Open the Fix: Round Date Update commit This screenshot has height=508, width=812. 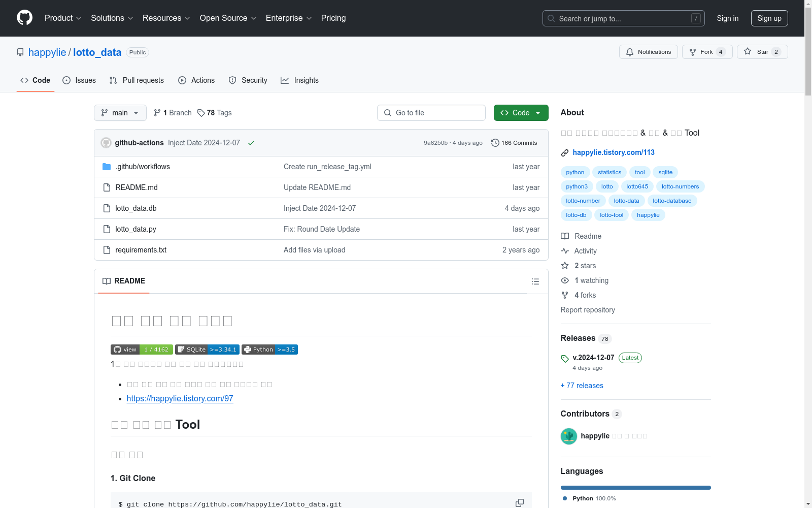(322, 229)
